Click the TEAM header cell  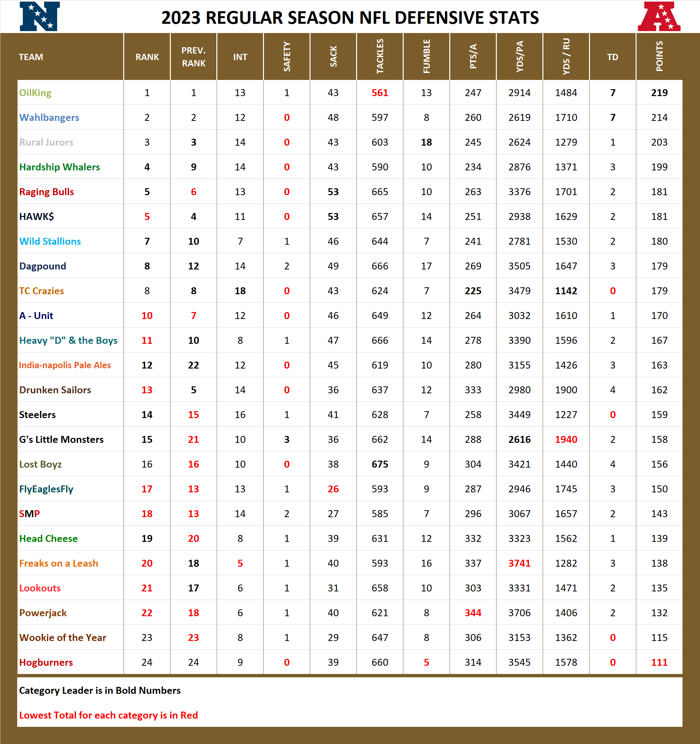click(30, 57)
